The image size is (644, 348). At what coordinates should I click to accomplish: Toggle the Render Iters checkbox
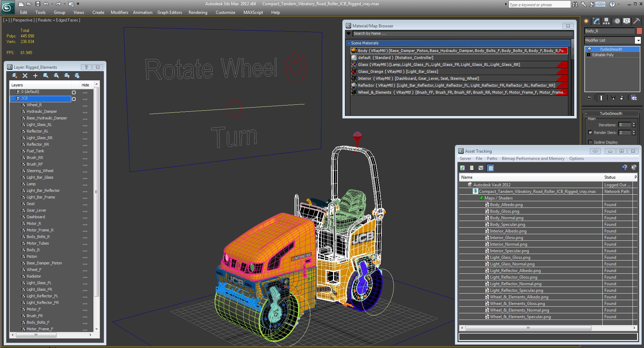coord(590,133)
